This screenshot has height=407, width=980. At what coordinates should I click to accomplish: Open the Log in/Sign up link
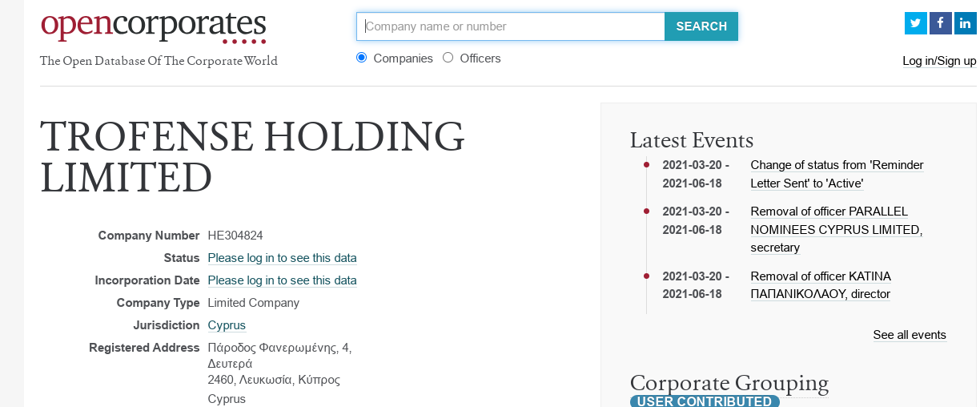click(939, 61)
